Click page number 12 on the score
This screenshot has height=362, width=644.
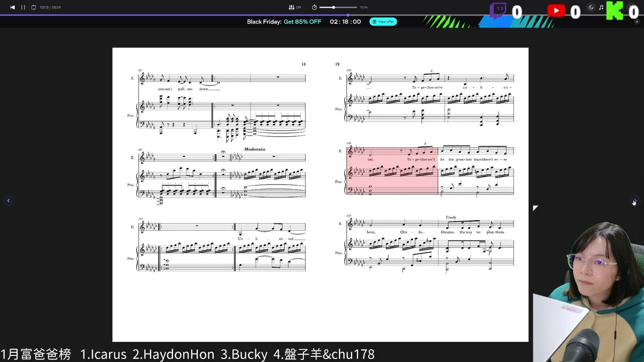pyautogui.click(x=337, y=64)
